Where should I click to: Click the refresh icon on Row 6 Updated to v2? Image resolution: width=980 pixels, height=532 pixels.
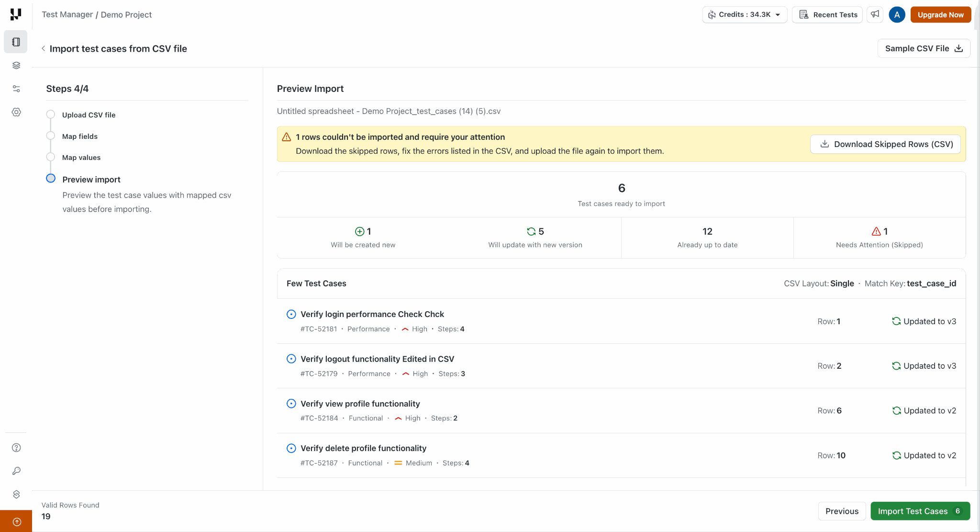896,411
